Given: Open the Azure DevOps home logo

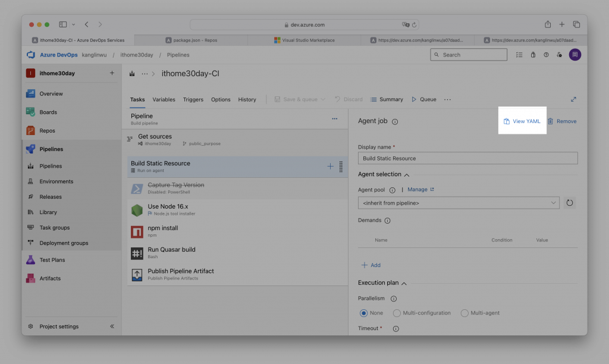Looking at the screenshot, I should tap(31, 55).
